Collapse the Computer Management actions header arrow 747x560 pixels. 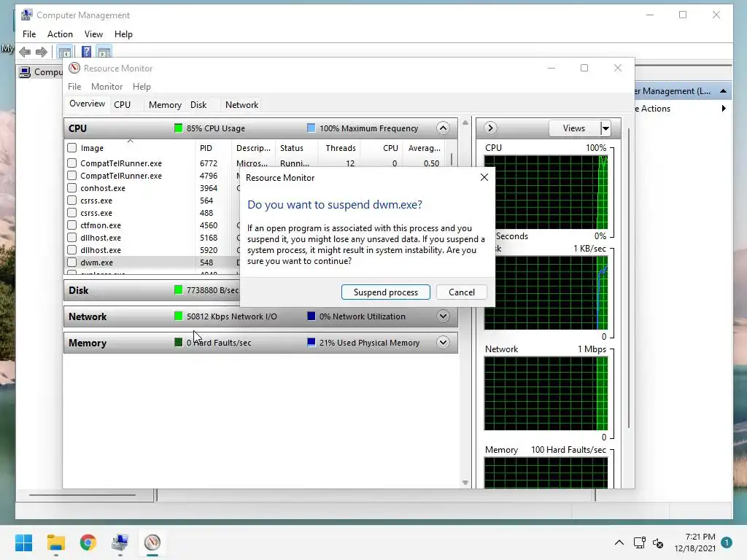[723, 91]
